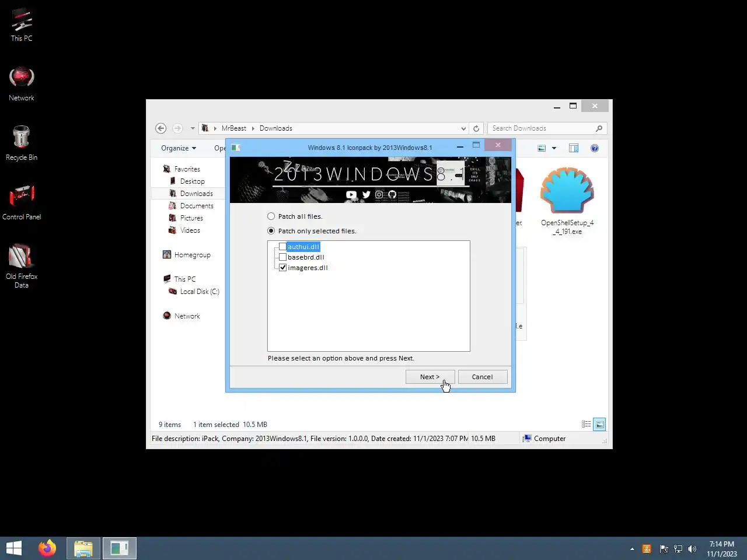Open recent locations dropdown arrow
747x560 pixels.
193,128
